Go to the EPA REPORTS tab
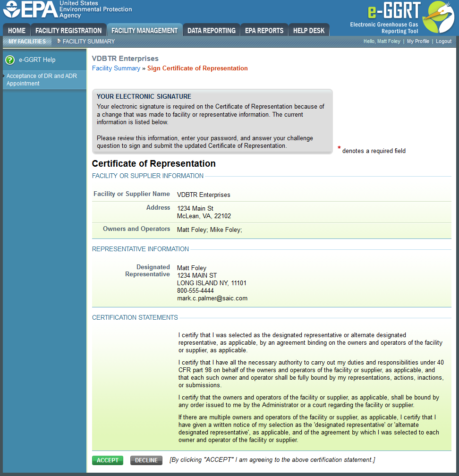This screenshot has width=459, height=476. click(264, 30)
